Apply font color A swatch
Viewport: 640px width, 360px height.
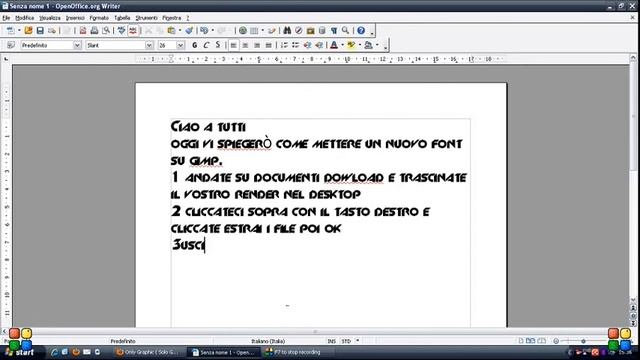pos(334,45)
